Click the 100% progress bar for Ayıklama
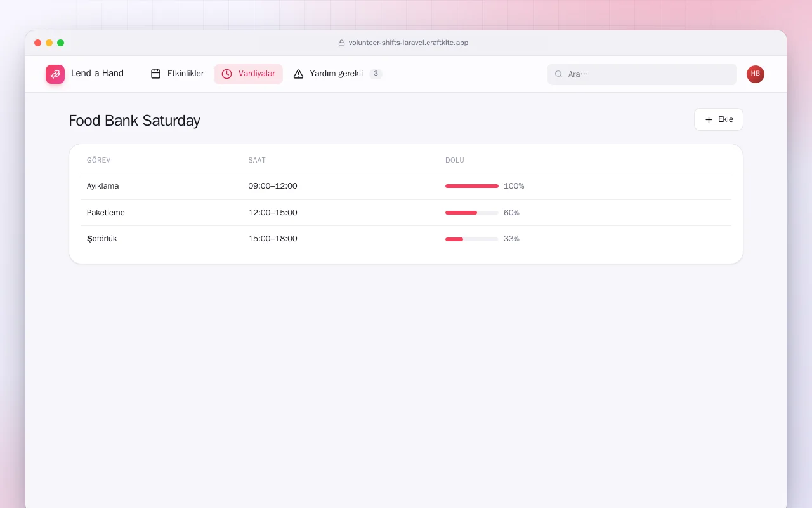This screenshot has height=508, width=812. [x=472, y=186]
